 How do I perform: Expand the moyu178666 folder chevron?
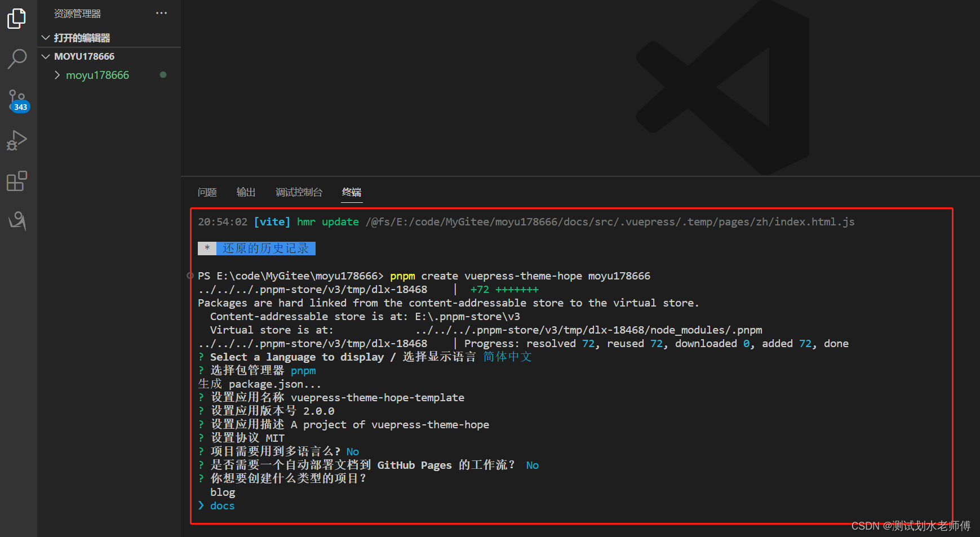57,75
